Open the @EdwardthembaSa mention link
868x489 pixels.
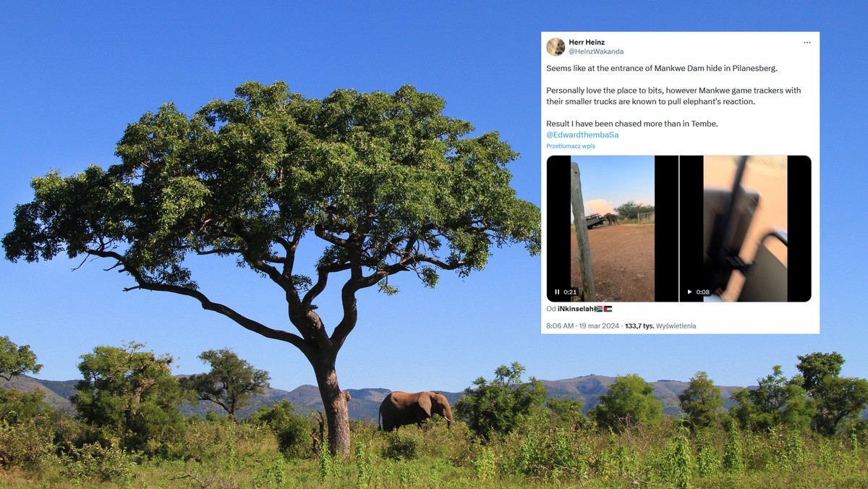582,135
